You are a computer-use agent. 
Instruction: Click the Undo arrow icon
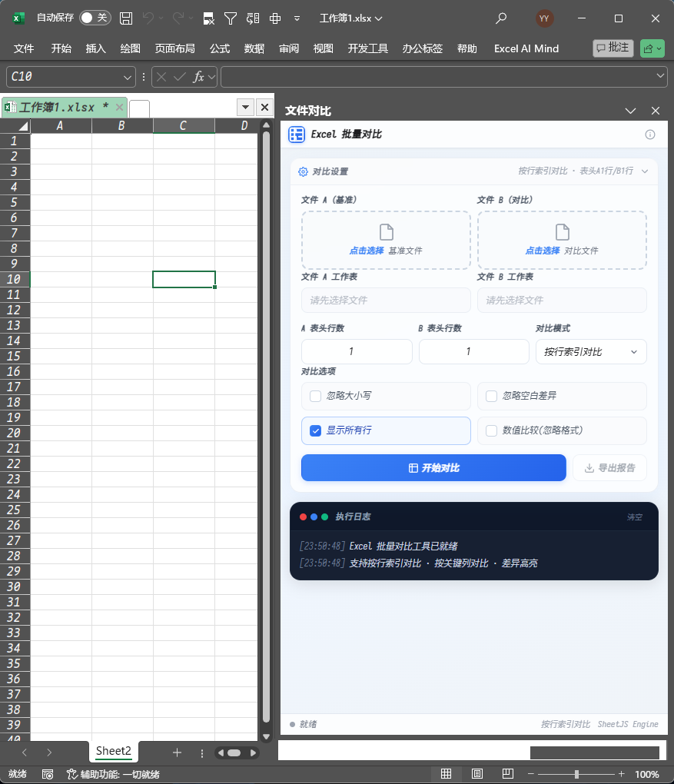[148, 18]
